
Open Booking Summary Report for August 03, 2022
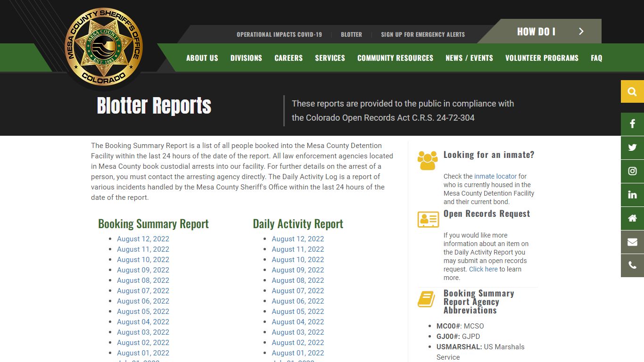(x=143, y=332)
